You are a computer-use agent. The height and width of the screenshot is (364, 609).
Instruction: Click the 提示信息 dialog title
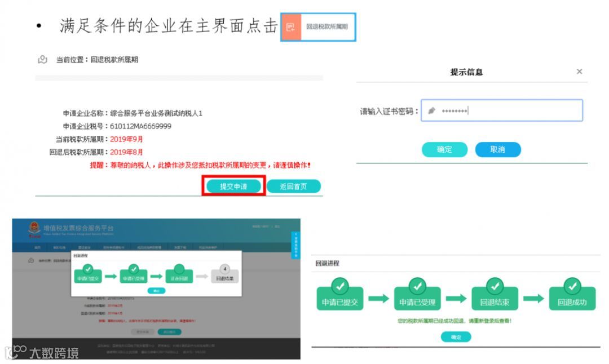click(466, 72)
